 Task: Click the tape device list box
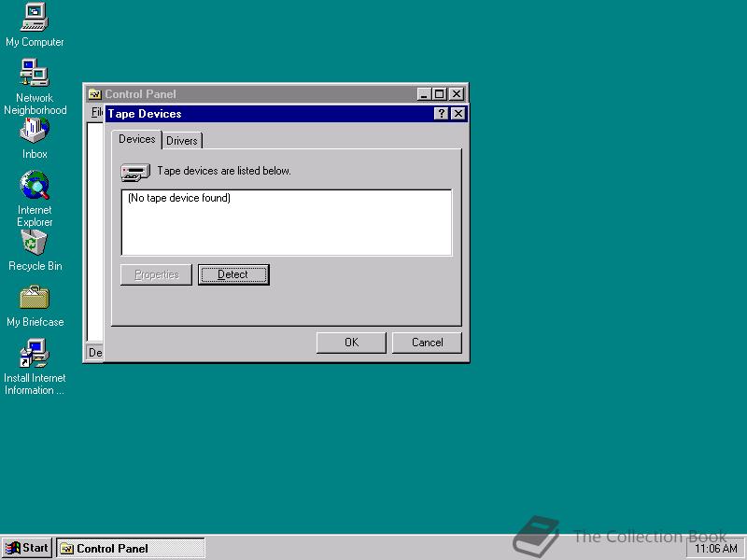(287, 222)
